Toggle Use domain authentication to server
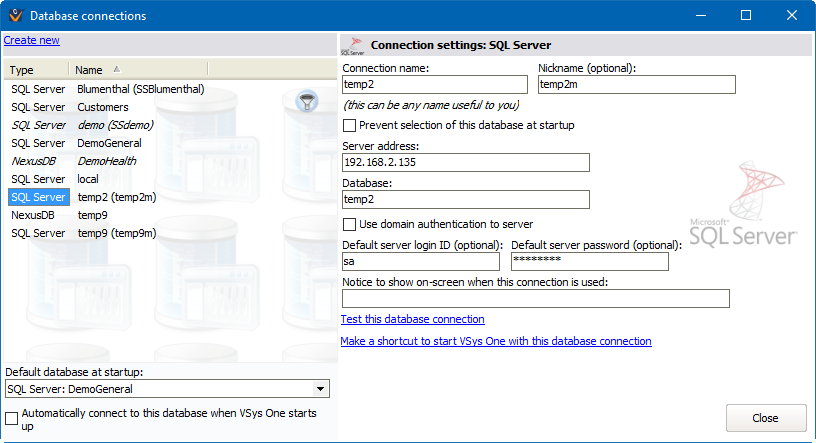Viewport: 816px width, 443px height. (349, 224)
